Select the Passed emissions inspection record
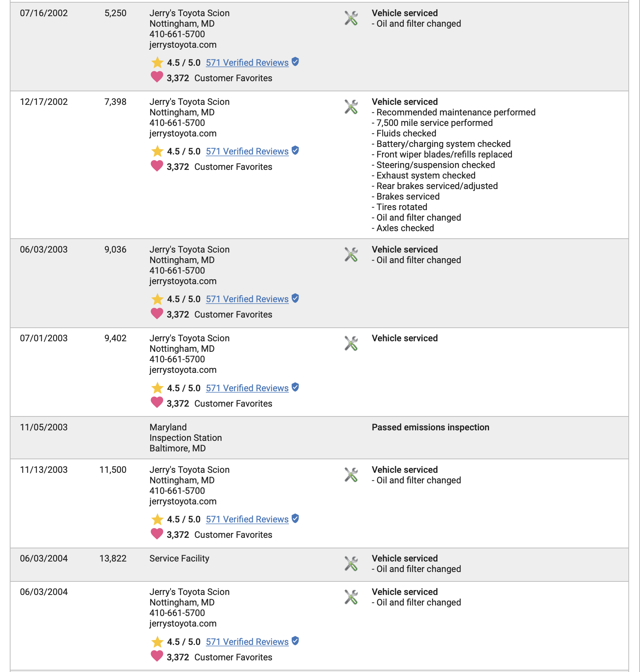The width and height of the screenshot is (640, 672). (x=319, y=437)
